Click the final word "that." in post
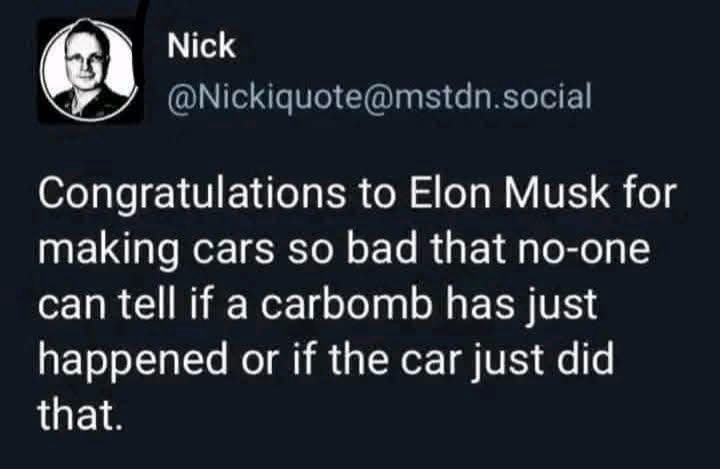 pos(79,410)
